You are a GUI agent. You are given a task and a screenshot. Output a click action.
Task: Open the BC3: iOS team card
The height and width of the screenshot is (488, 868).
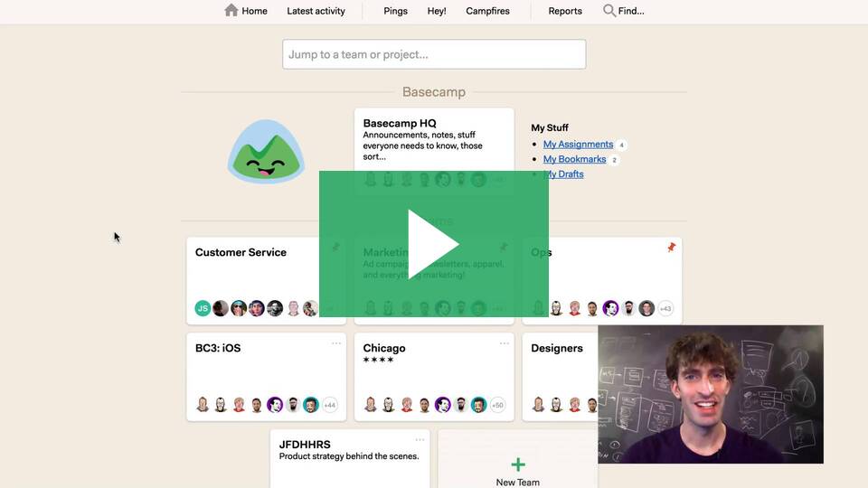point(266,377)
